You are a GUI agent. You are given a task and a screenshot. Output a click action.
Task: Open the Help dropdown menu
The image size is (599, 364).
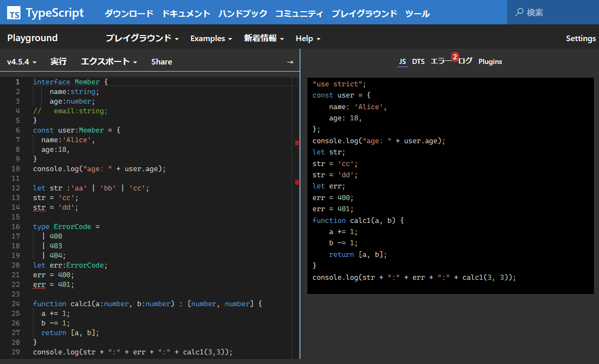[x=308, y=39]
